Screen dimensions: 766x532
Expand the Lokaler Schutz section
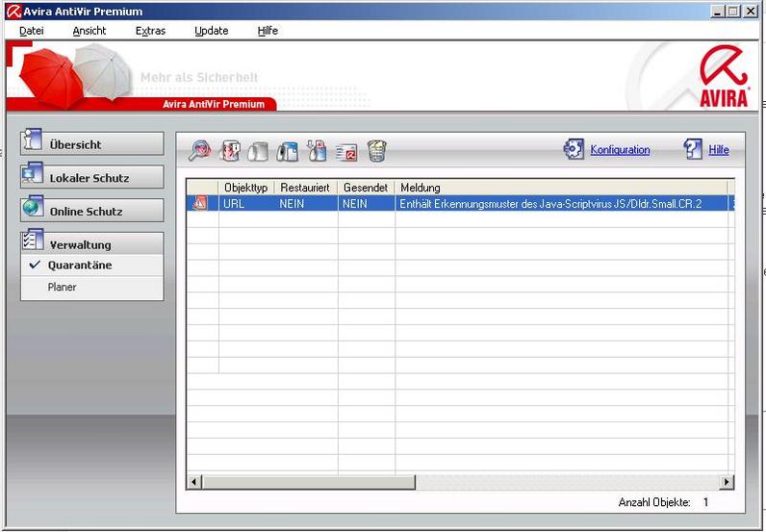pyautogui.click(x=91, y=177)
